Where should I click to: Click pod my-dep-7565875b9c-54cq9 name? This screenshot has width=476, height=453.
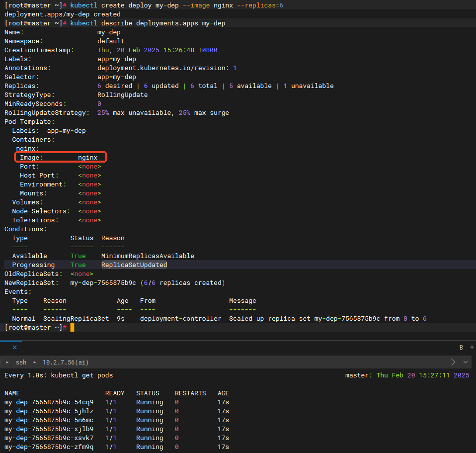pyautogui.click(x=49, y=402)
